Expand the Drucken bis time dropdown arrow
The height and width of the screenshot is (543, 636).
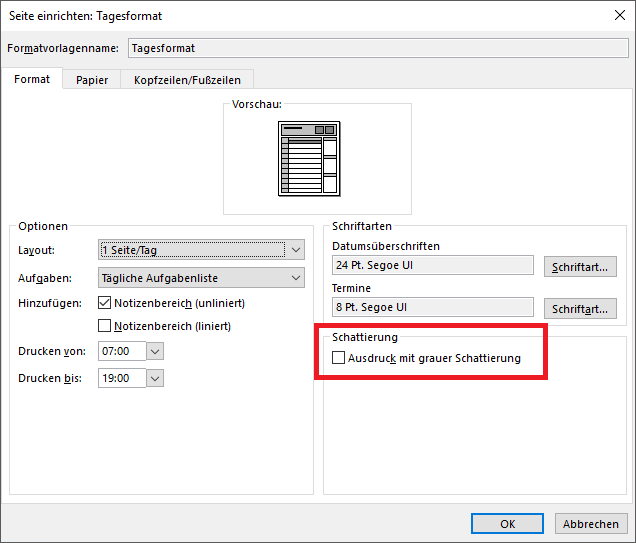[x=155, y=378]
